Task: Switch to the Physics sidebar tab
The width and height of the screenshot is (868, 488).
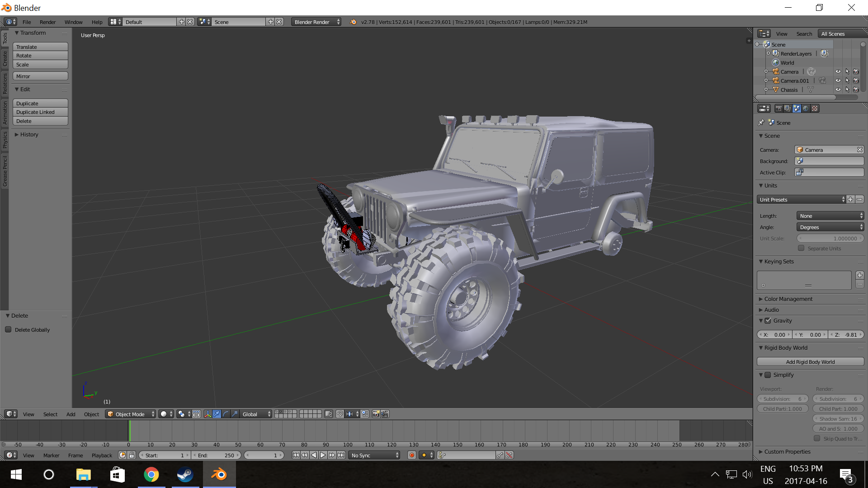Action: click(x=5, y=140)
